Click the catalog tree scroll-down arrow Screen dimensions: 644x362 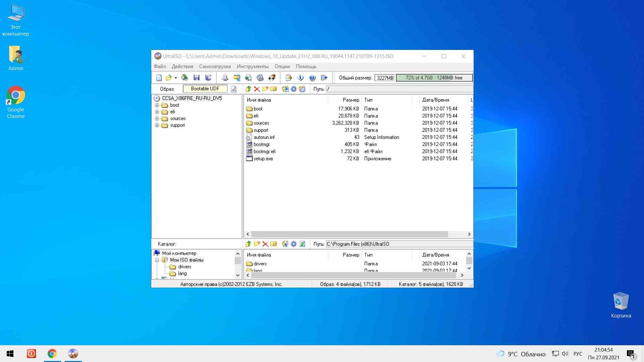pos(238,276)
